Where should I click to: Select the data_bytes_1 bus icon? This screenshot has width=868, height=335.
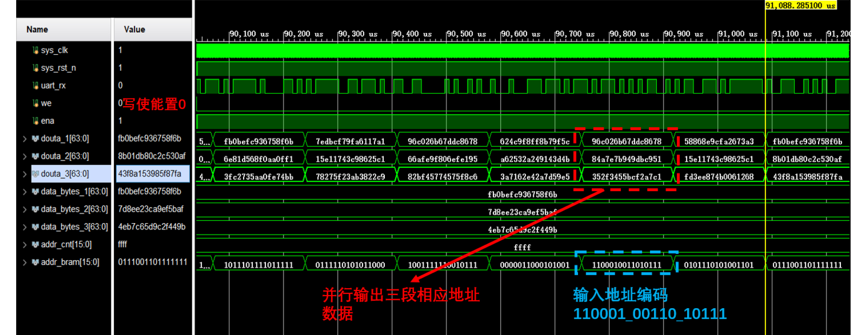point(35,192)
